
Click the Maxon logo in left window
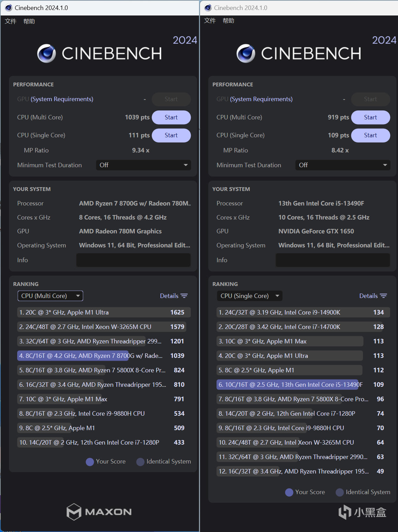[99, 512]
